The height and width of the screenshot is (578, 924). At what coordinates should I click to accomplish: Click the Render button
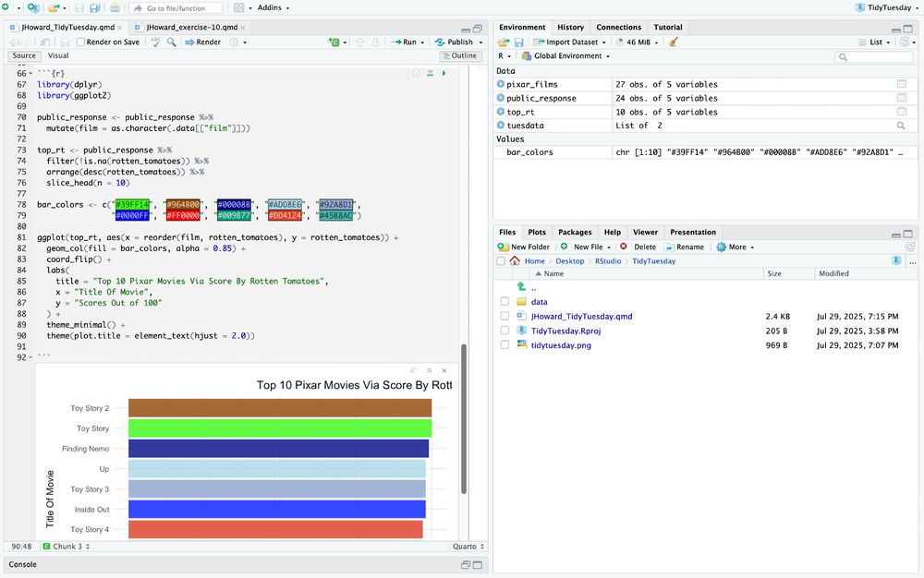point(202,42)
